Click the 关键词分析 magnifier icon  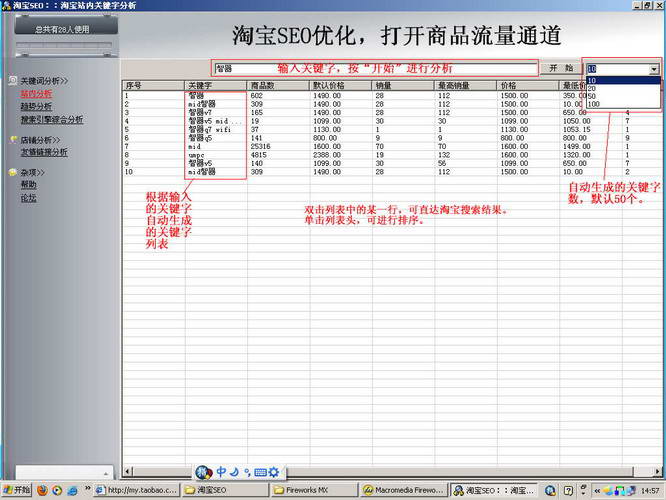13,80
